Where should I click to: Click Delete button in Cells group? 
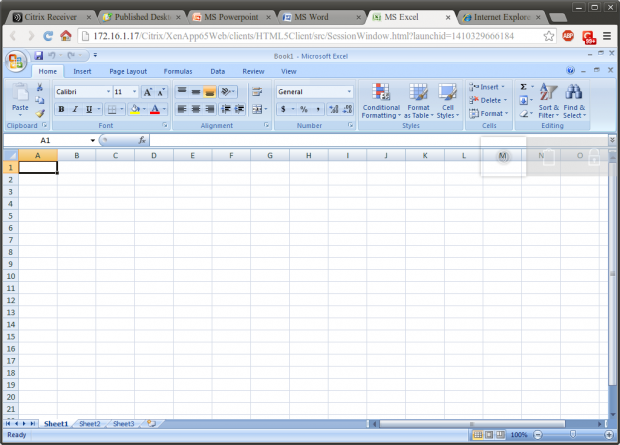pyautogui.click(x=488, y=100)
